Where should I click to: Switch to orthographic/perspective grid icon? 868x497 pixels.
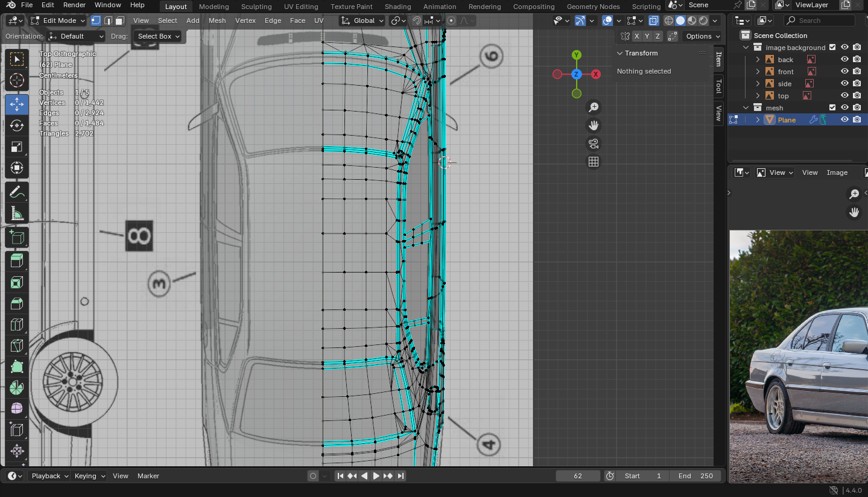click(x=594, y=162)
